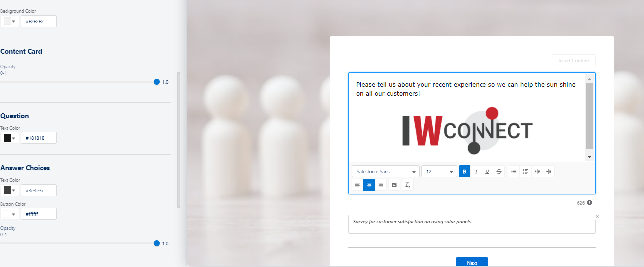Edit Background Color hex field #F2F2F2
This screenshot has height=267, width=644.
39,21
